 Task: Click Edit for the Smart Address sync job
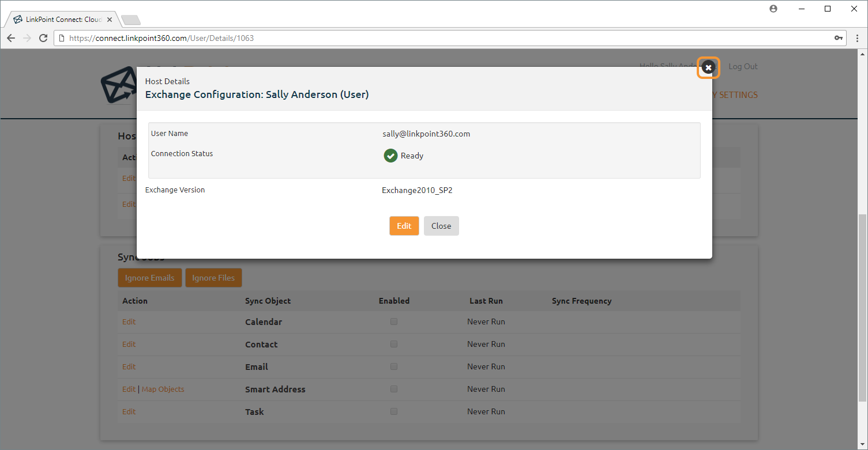(129, 389)
